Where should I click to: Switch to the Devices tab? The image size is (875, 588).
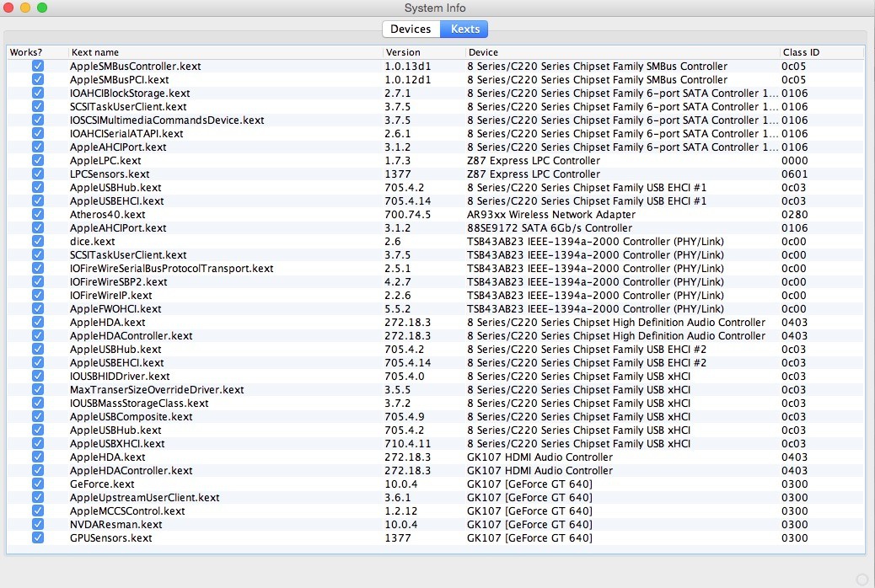[x=411, y=29]
